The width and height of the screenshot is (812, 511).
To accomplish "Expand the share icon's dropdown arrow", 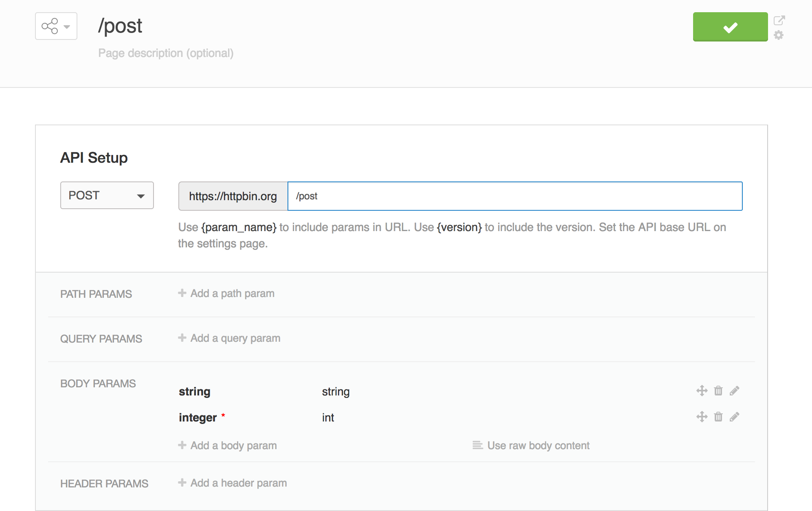I will click(x=66, y=26).
